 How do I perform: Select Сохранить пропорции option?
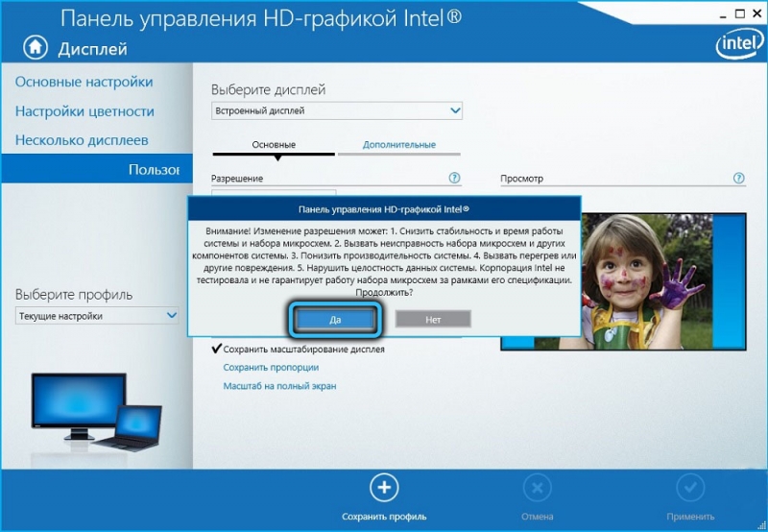pos(271,368)
